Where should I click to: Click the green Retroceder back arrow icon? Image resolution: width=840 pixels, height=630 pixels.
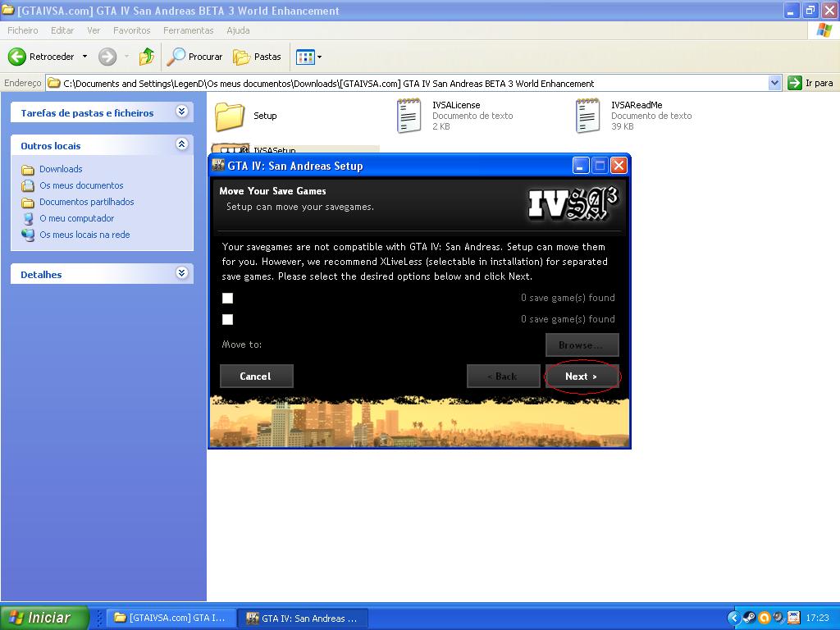click(x=16, y=57)
